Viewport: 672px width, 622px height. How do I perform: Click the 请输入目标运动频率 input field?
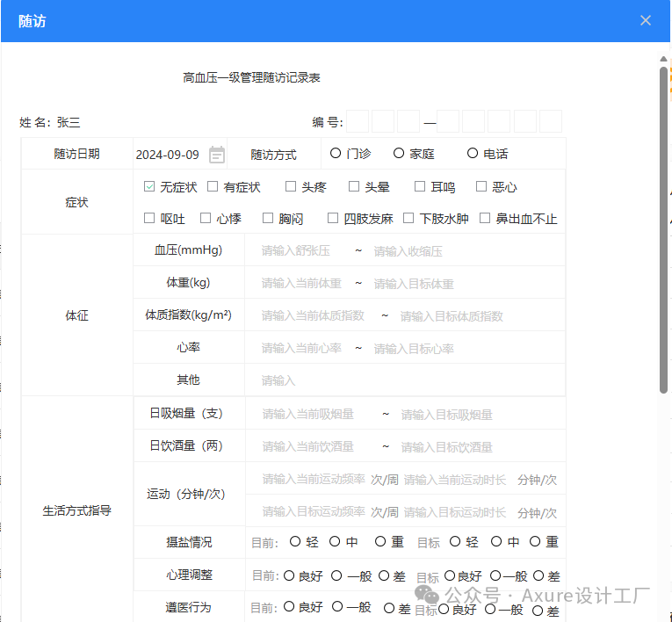314,512
